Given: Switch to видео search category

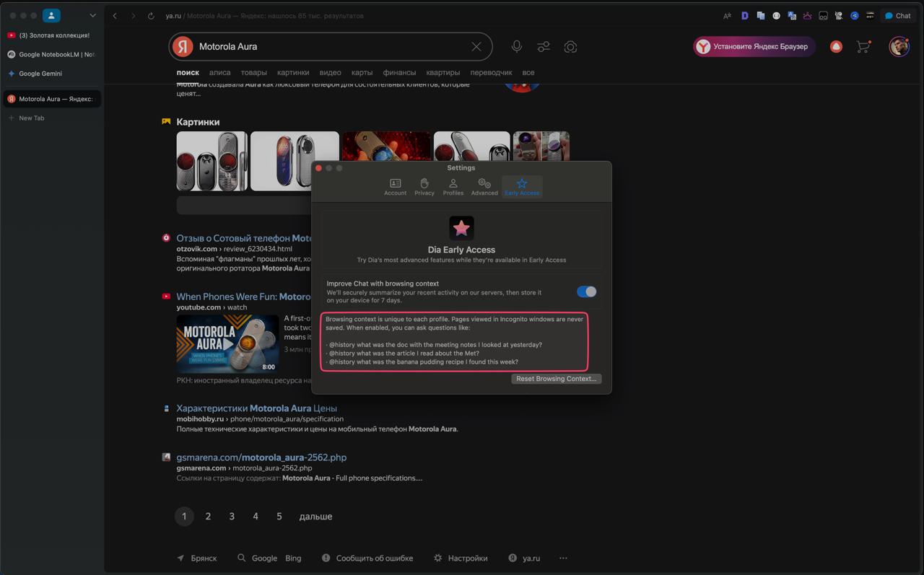Looking at the screenshot, I should point(330,73).
